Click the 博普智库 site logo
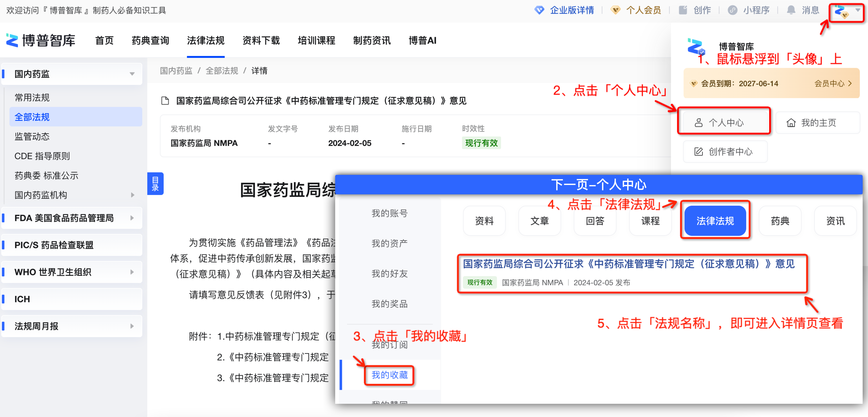 (41, 40)
